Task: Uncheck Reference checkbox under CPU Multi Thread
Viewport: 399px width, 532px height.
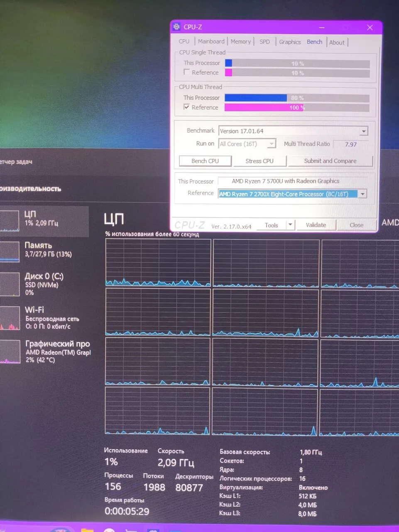Action: 187,107
